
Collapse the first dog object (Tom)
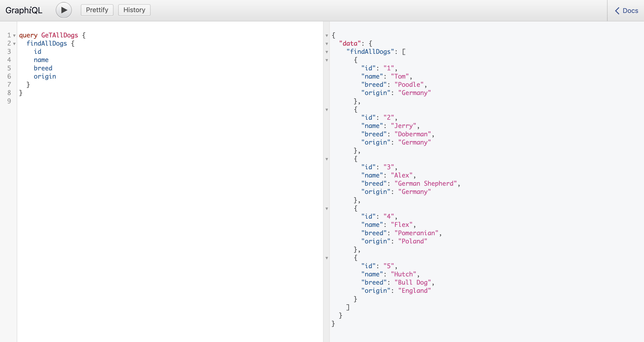tap(327, 60)
